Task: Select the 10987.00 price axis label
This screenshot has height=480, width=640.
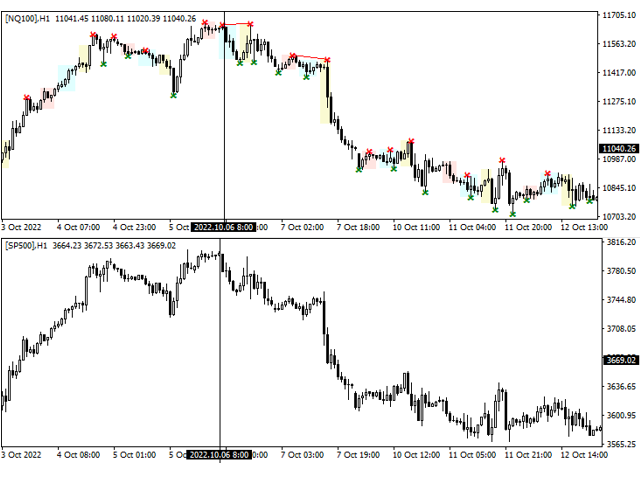Action: (619, 159)
